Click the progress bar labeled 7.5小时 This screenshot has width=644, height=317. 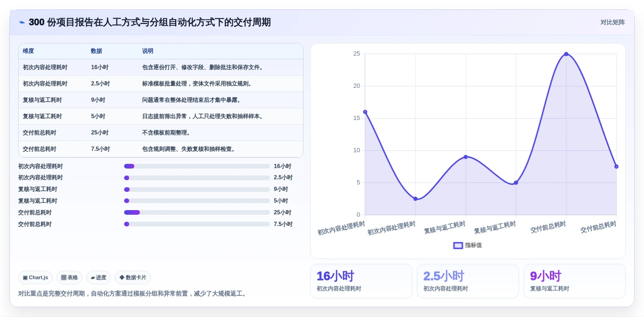click(197, 224)
